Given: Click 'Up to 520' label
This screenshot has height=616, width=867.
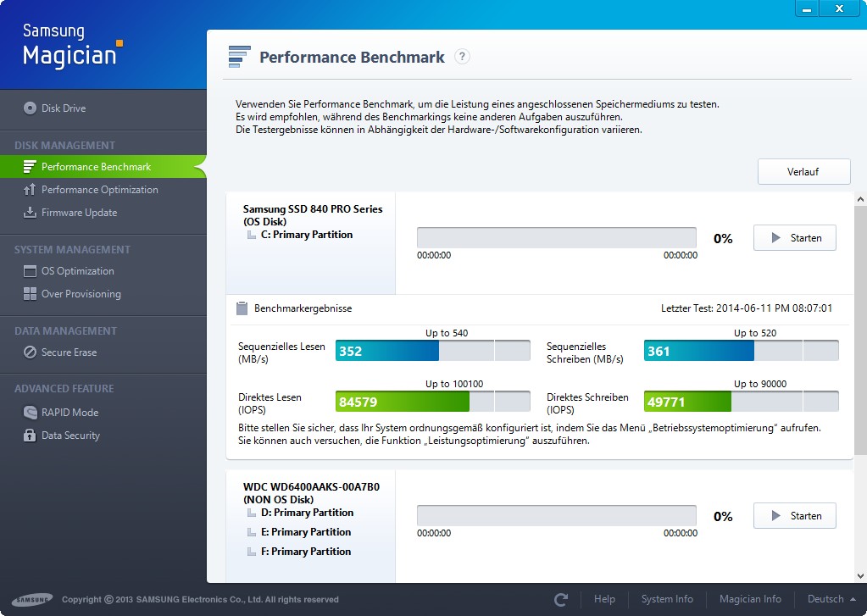Looking at the screenshot, I should (x=755, y=333).
